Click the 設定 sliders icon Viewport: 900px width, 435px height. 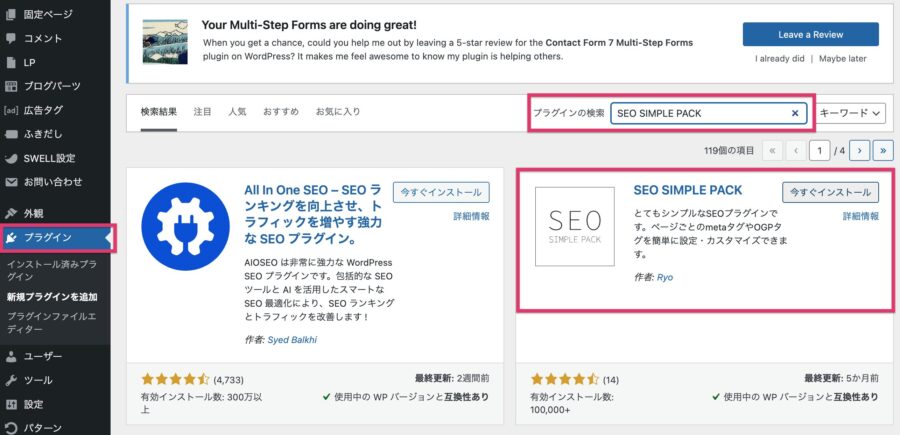click(10, 404)
